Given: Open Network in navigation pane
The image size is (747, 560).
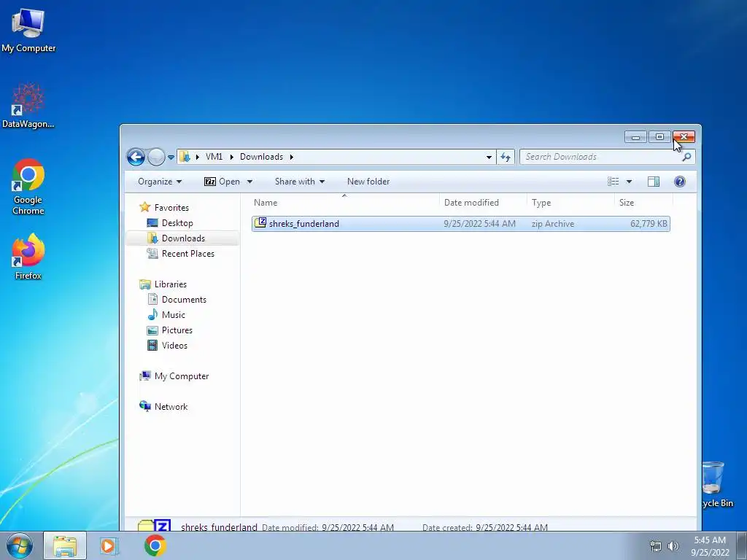Looking at the screenshot, I should coord(163,407).
